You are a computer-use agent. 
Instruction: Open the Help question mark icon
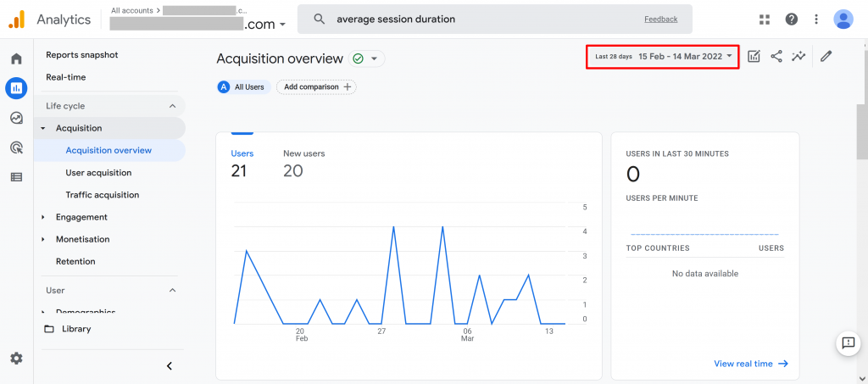tap(792, 19)
